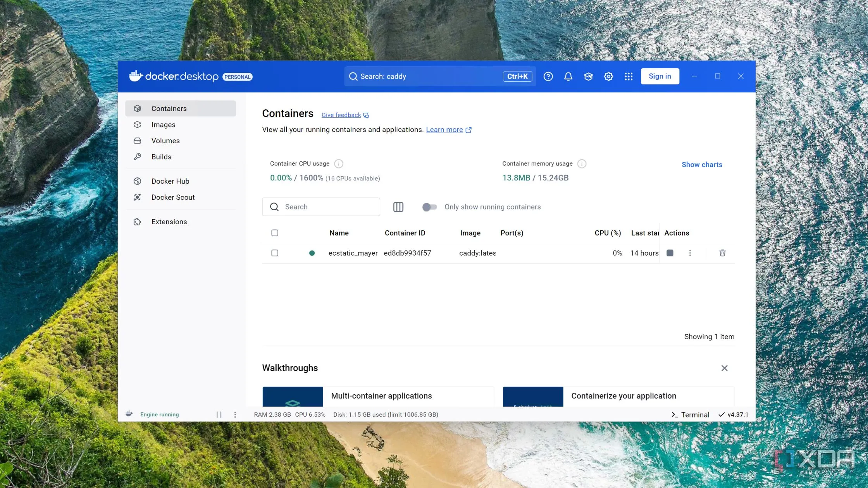Click the Extensions puzzle icon
This screenshot has width=868, height=488.
click(x=137, y=222)
